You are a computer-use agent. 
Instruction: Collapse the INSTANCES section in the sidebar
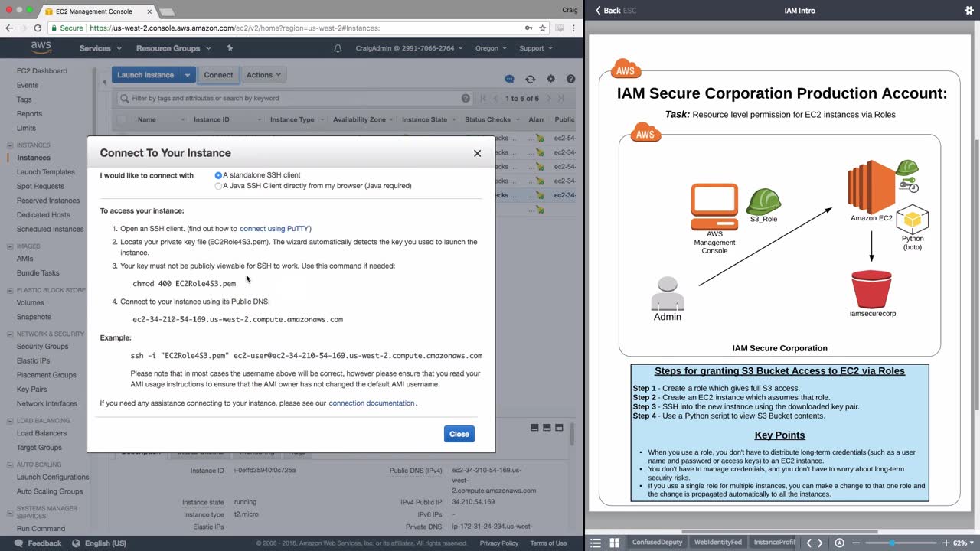(10, 145)
